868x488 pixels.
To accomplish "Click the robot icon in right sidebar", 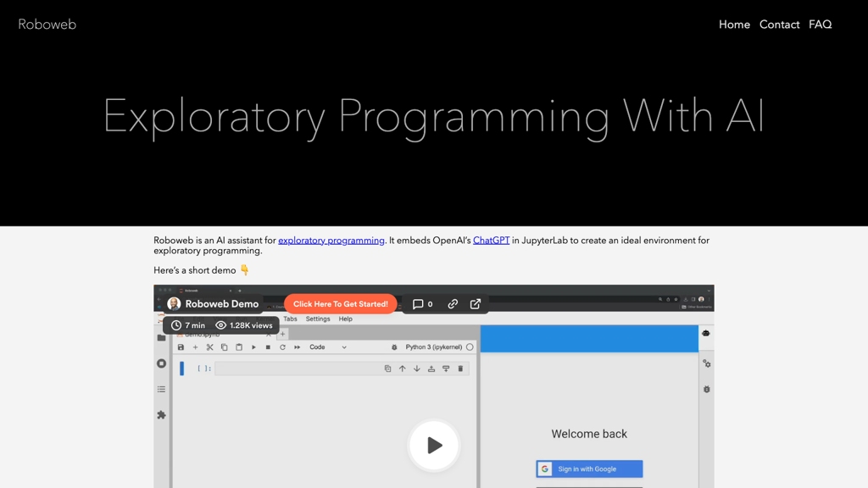I will click(x=706, y=333).
